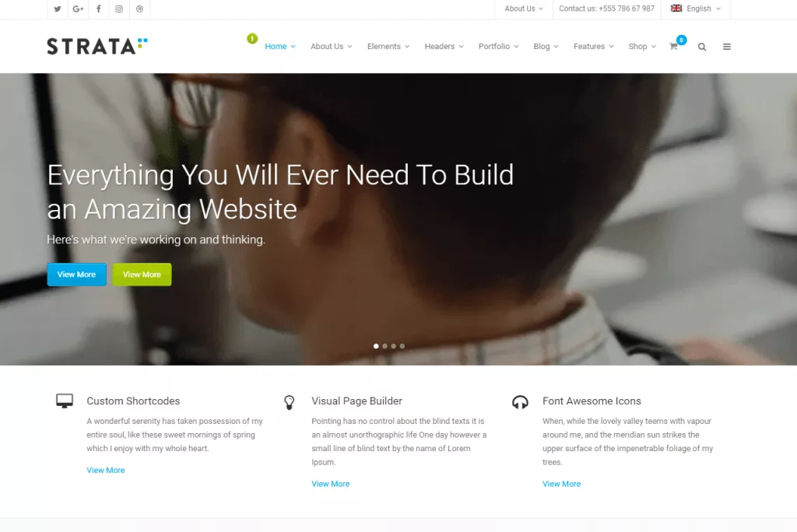This screenshot has width=797, height=532.
Task: Open the Twitter social link icon
Action: tap(58, 9)
